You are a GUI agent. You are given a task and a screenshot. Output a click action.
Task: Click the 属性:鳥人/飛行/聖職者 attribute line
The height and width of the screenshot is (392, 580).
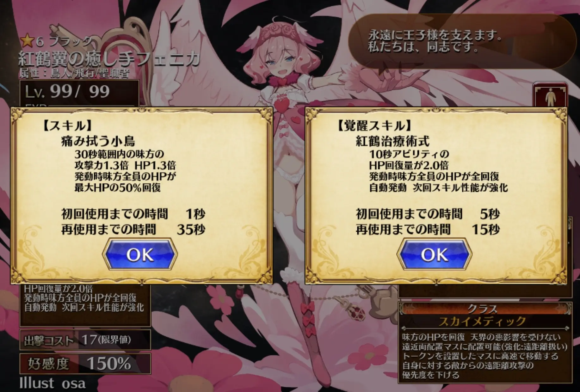(74, 73)
